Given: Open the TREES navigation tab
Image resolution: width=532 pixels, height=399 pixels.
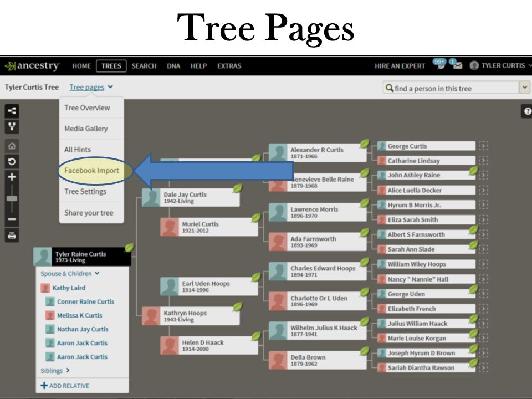Looking at the screenshot, I should pos(111,66).
